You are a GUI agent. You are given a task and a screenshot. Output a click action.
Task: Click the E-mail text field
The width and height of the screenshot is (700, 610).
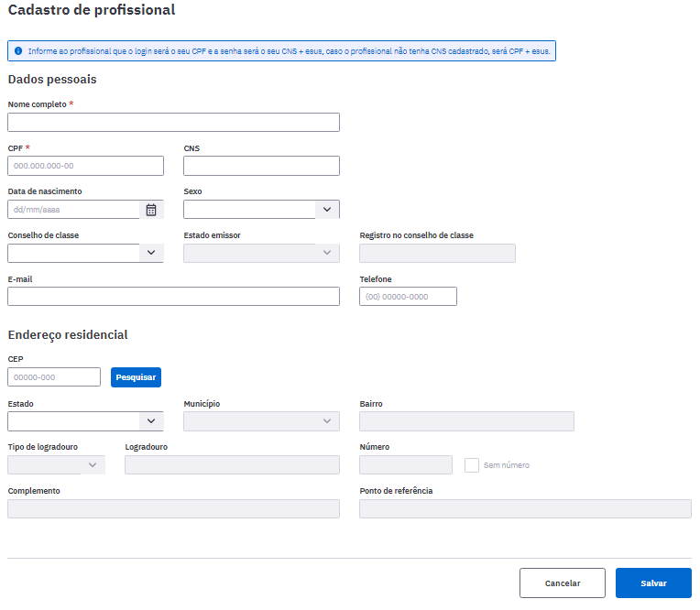pyautogui.click(x=174, y=297)
